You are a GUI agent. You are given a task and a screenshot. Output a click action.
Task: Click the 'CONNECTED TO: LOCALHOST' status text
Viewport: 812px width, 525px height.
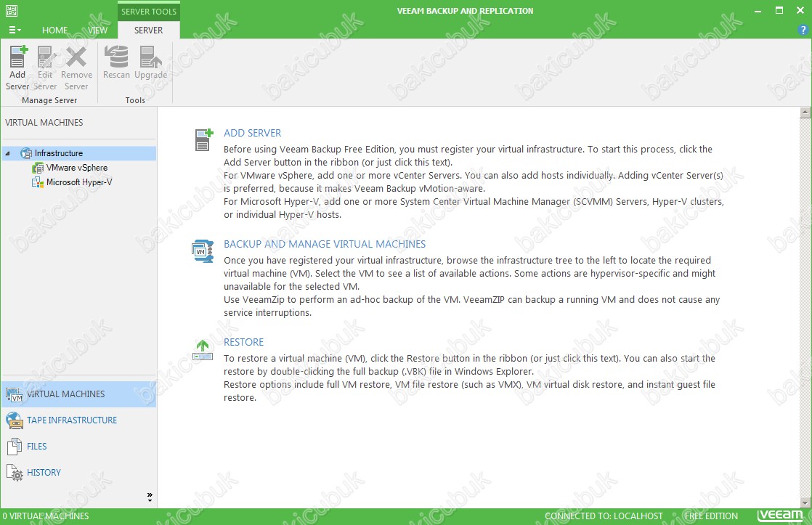click(x=604, y=516)
